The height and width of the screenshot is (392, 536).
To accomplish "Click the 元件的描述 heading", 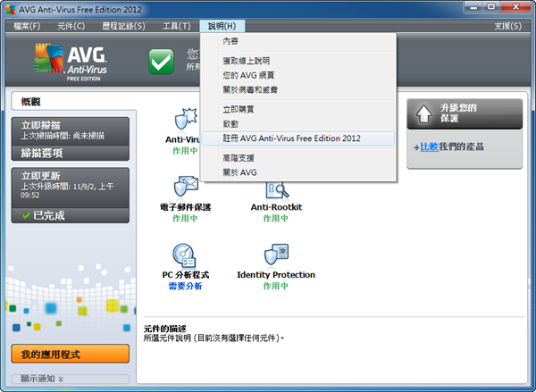I will [164, 329].
